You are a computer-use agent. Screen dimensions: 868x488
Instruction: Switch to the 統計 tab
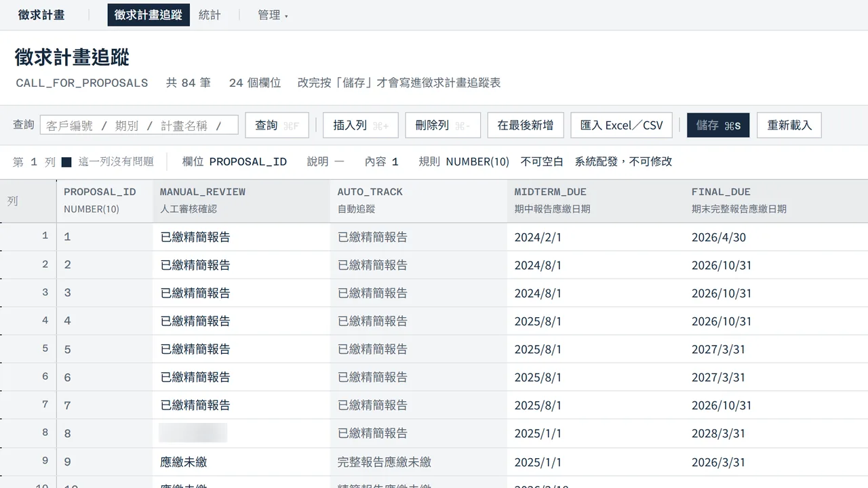coord(210,15)
